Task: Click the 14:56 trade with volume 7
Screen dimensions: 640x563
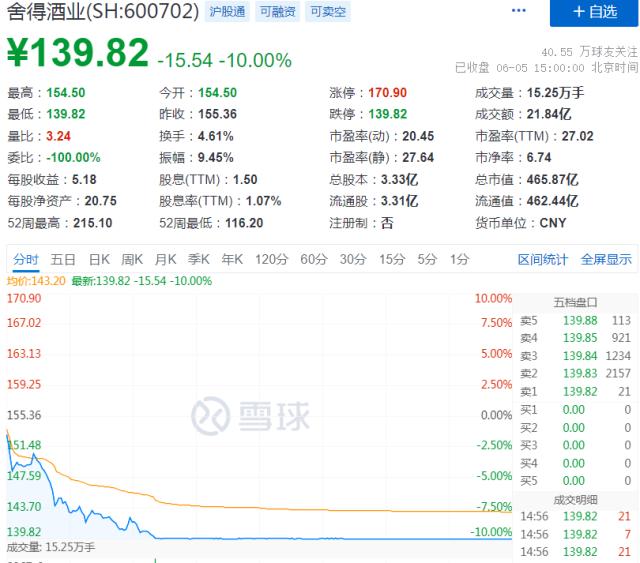Action: (576, 534)
